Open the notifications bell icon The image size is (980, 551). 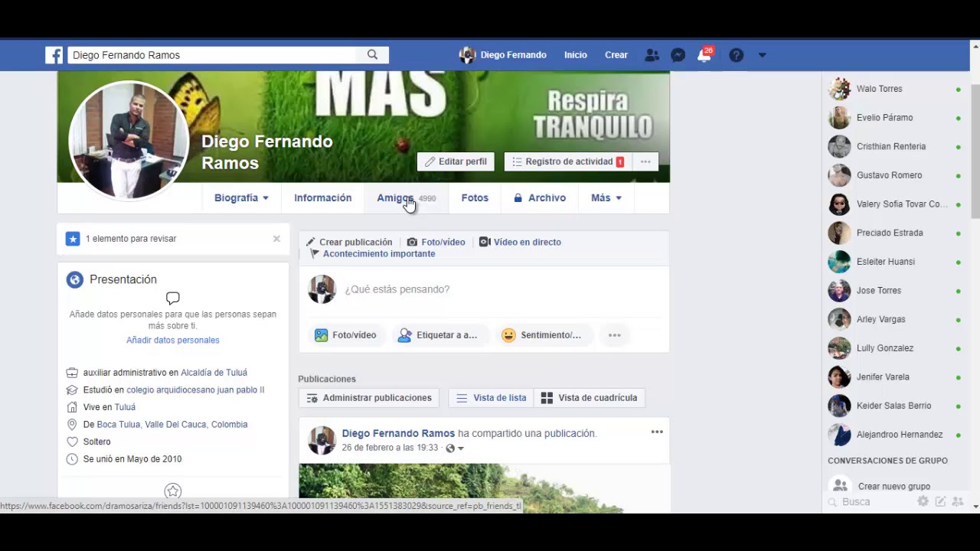tap(704, 55)
